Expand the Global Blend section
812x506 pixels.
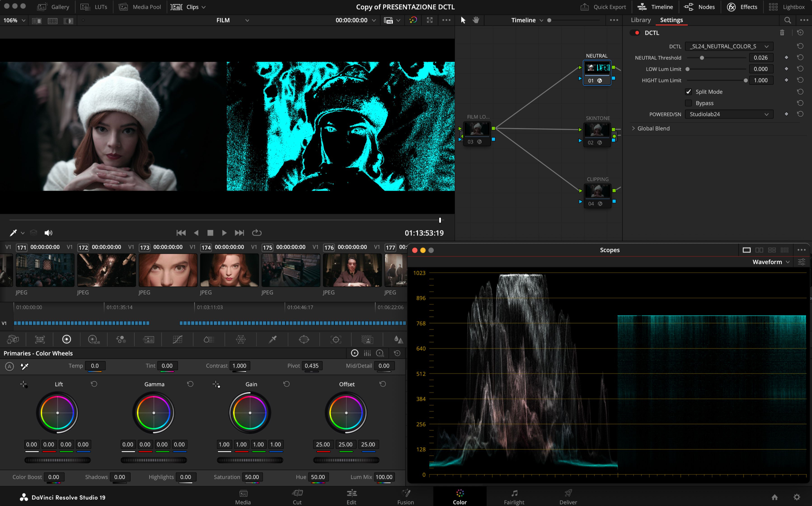pyautogui.click(x=634, y=129)
